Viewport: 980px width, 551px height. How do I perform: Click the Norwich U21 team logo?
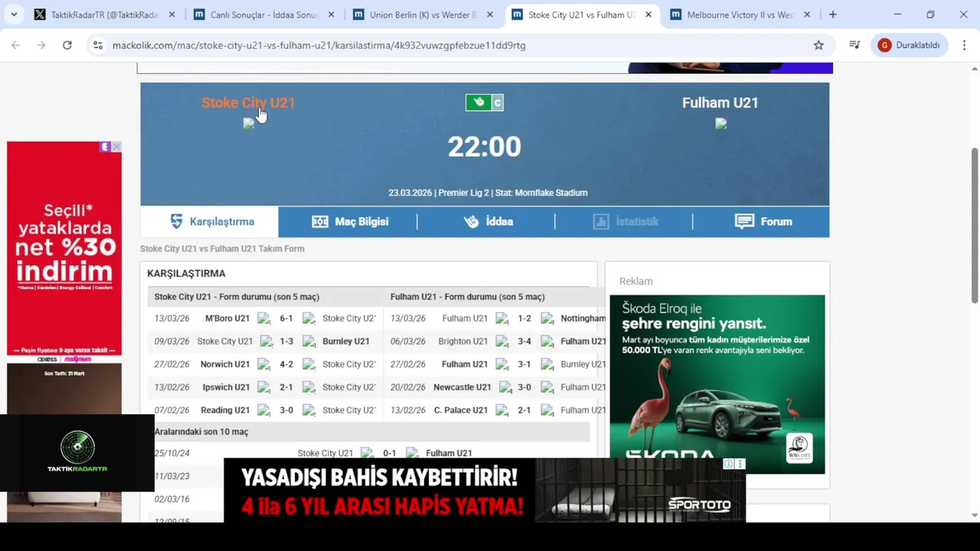(x=264, y=364)
